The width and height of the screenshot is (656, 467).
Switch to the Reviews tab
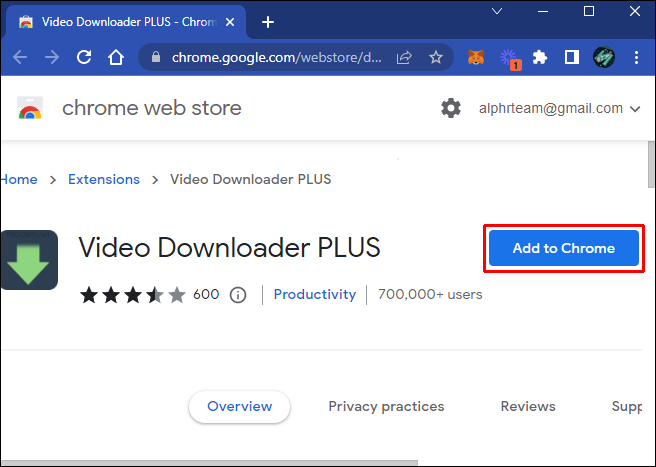(x=528, y=406)
